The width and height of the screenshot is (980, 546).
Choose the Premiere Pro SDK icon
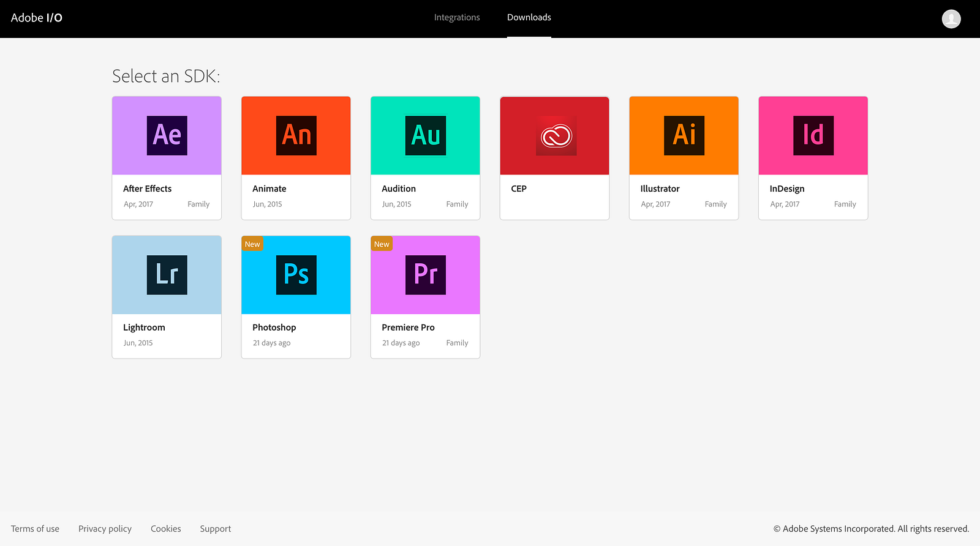coord(426,275)
